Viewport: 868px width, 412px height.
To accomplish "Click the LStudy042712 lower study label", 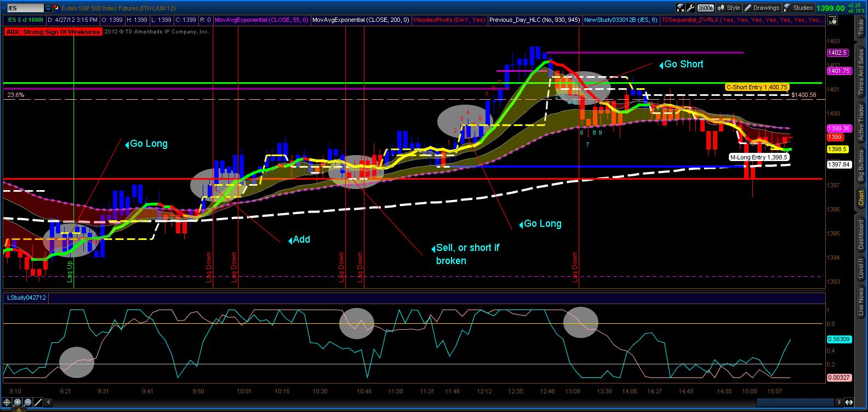I will tap(26, 297).
